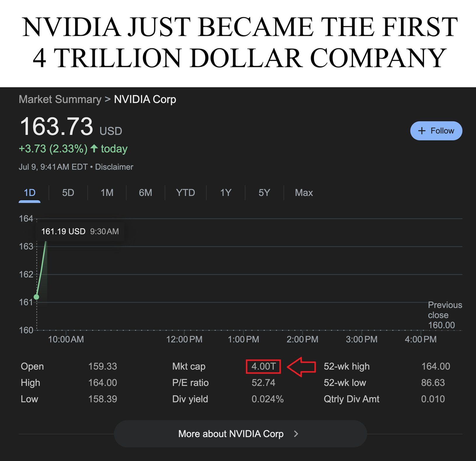Switch to the 1M chart range
The width and height of the screenshot is (476, 461).
pyautogui.click(x=107, y=193)
